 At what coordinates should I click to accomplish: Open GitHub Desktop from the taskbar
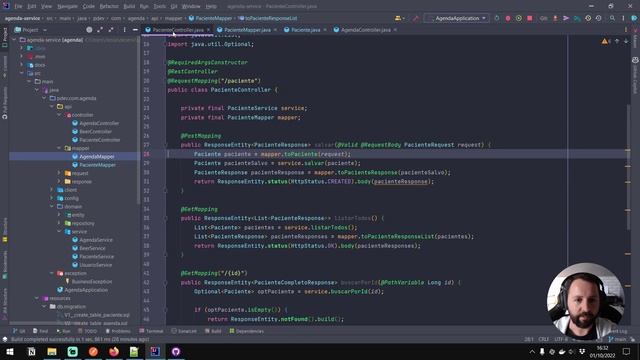pyautogui.click(x=176, y=351)
